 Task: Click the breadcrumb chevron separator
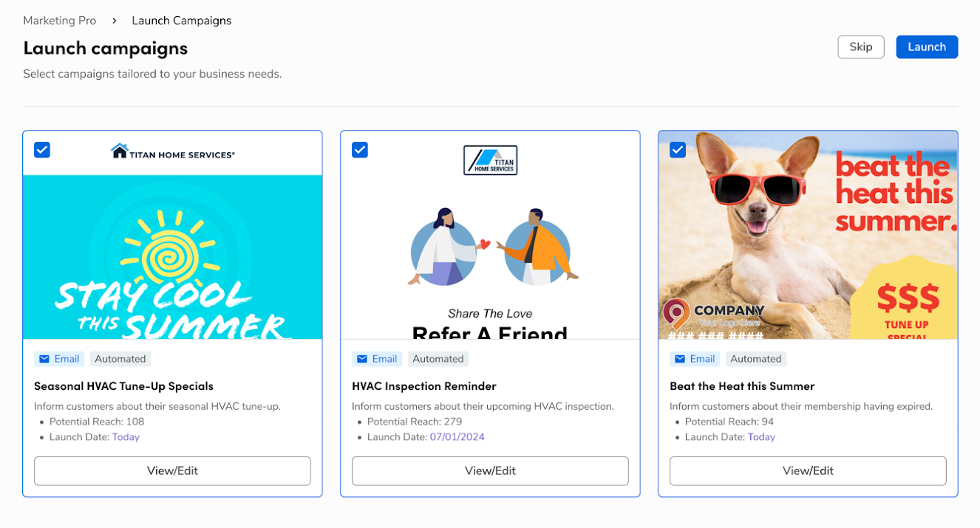(115, 21)
